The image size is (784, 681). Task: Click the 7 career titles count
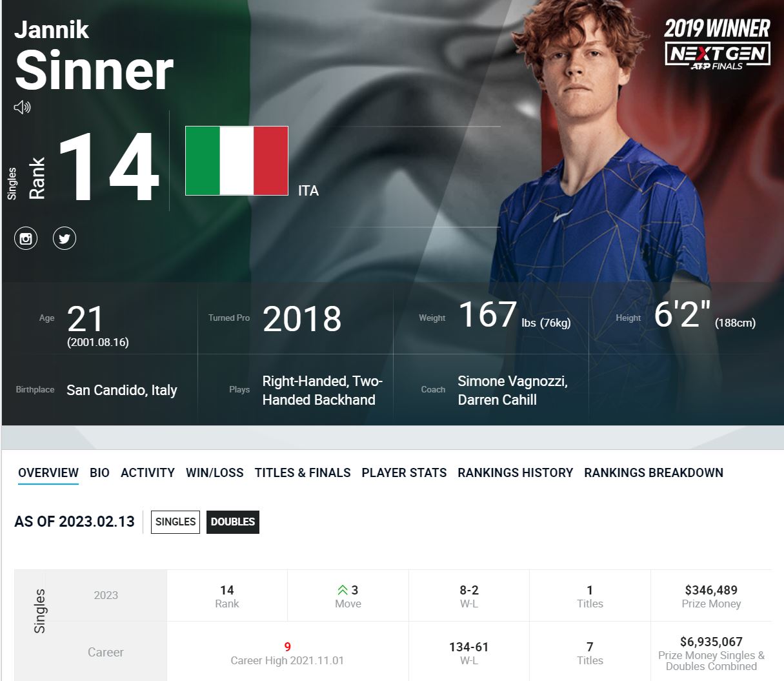[x=590, y=647]
